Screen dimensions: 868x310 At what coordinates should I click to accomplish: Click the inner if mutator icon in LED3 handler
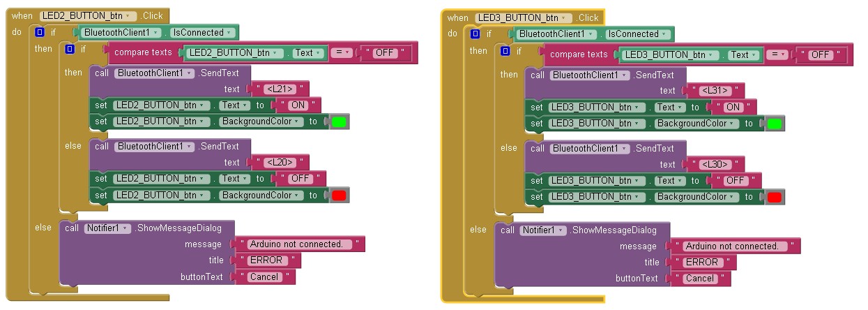click(x=505, y=51)
